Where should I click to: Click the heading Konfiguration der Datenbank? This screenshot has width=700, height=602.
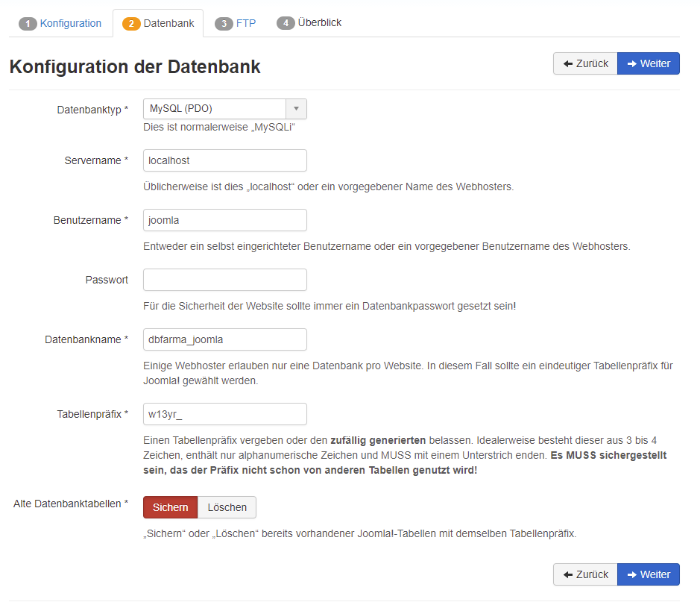[135, 67]
